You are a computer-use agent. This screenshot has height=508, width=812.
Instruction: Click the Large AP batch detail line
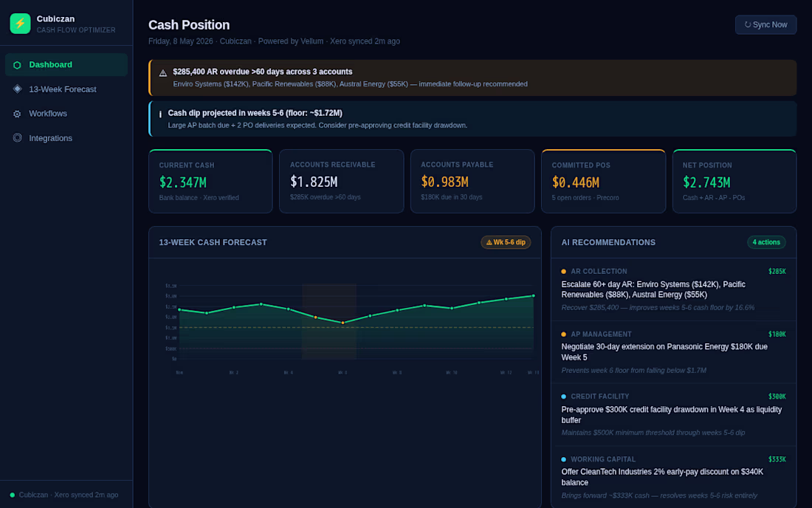click(x=317, y=126)
